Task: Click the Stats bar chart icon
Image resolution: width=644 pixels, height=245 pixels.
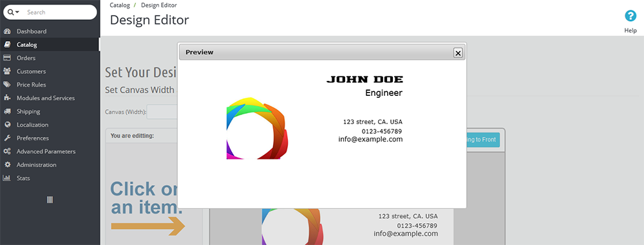Action: coord(7,178)
